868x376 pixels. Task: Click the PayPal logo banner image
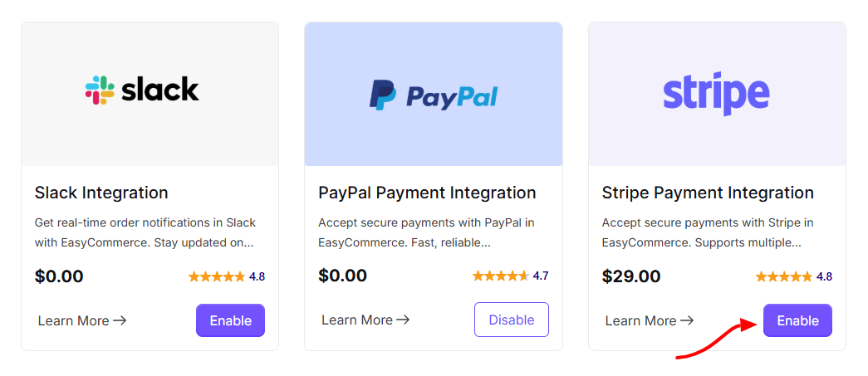[434, 94]
